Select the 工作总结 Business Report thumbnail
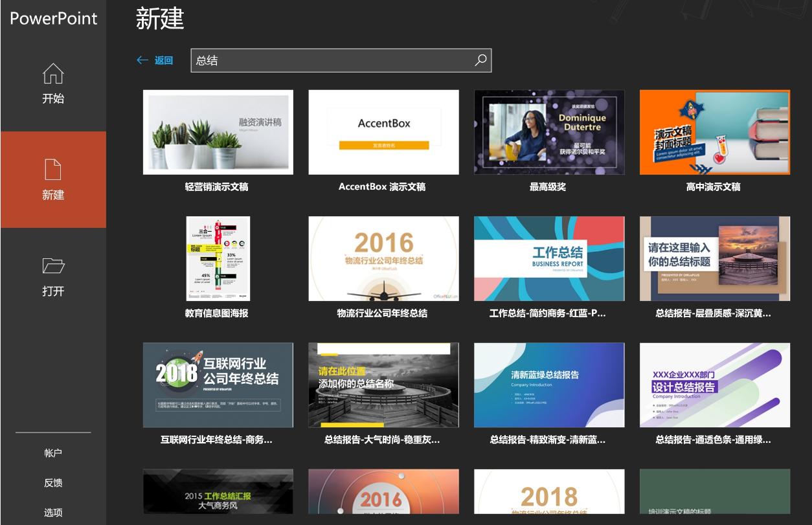This screenshot has height=525, width=812. (x=549, y=258)
